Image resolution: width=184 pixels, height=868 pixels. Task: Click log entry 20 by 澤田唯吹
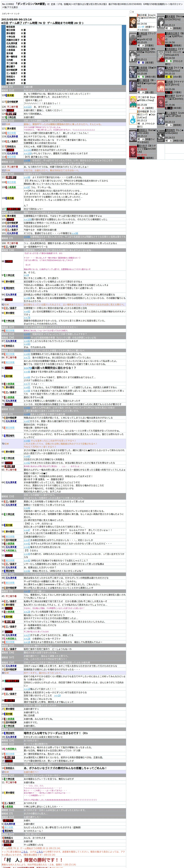(64, 733)
